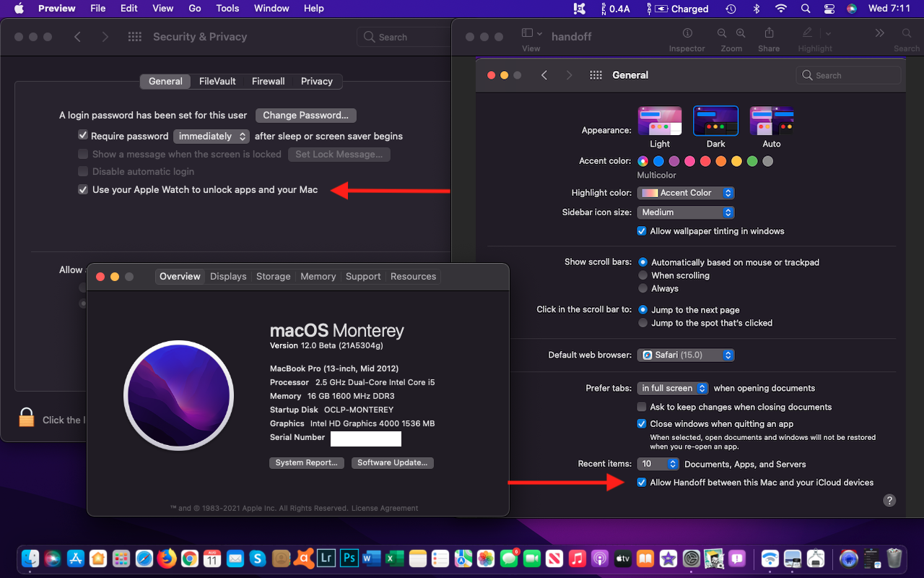Open the Highlight color dropdown
The width and height of the screenshot is (924, 578).
point(686,193)
